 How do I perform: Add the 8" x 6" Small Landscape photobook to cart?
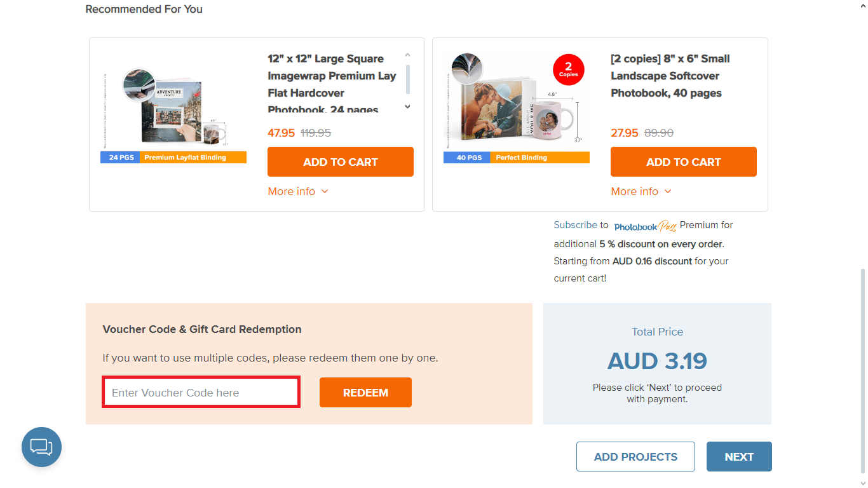tap(683, 161)
